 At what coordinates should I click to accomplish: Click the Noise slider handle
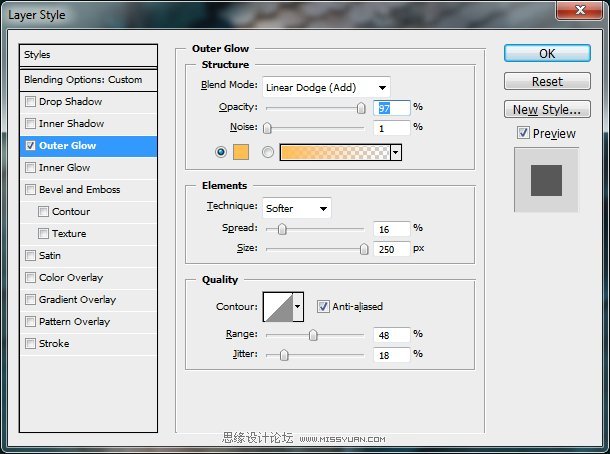pos(267,128)
